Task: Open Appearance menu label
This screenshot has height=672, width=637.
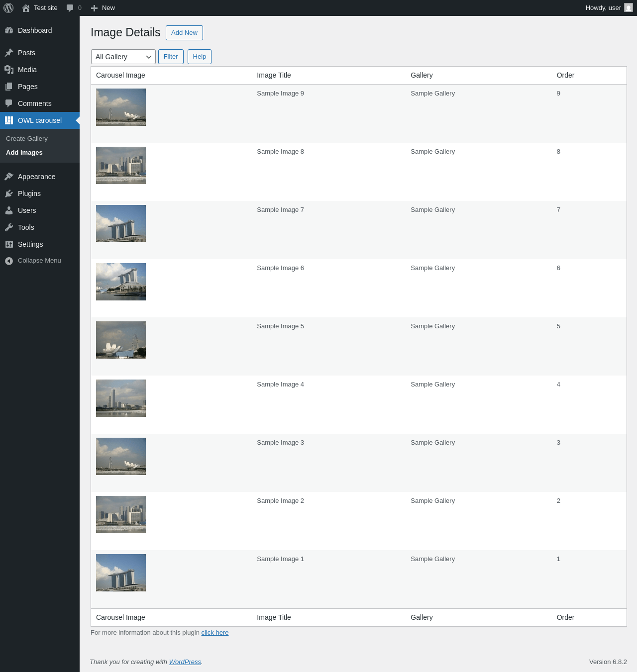Action: (37, 177)
